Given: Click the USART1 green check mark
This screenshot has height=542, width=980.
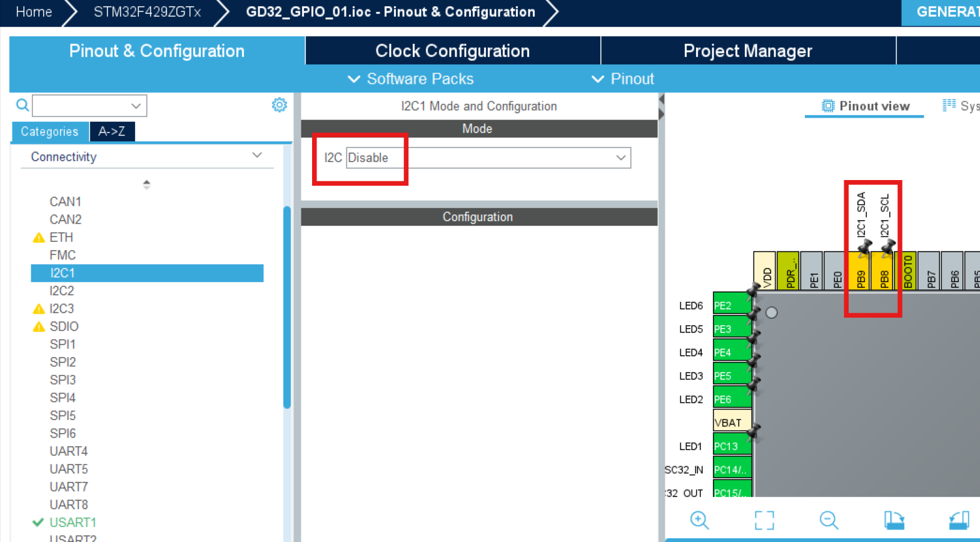Looking at the screenshot, I should click(38, 522).
